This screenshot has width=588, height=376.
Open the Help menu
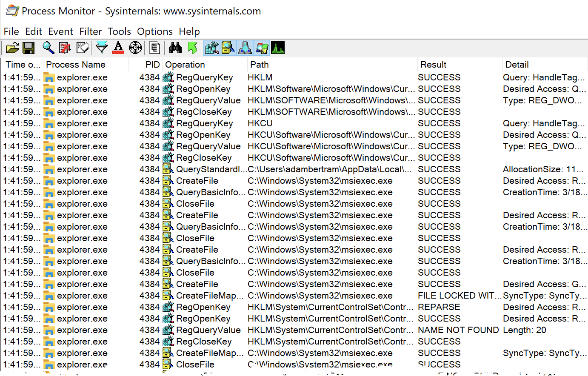(x=189, y=31)
